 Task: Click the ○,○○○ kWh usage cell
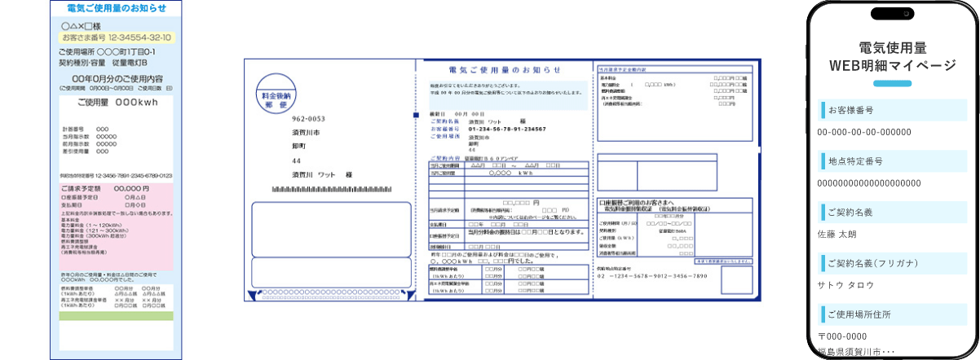pos(511,173)
